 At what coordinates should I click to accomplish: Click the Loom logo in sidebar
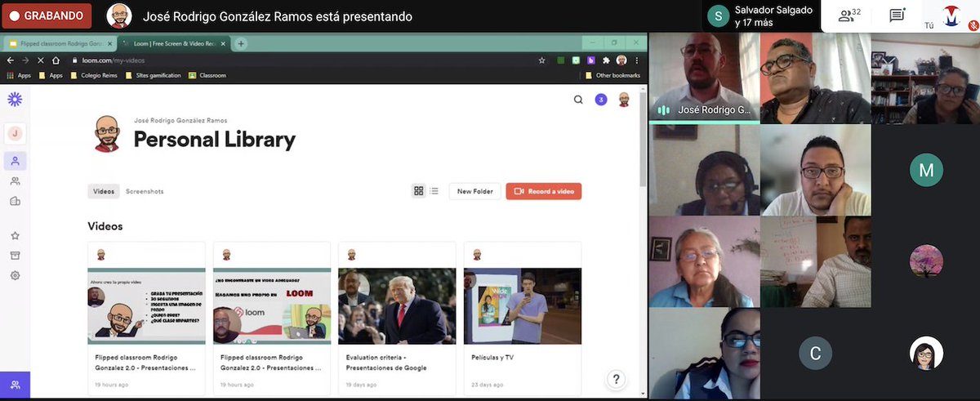15,100
